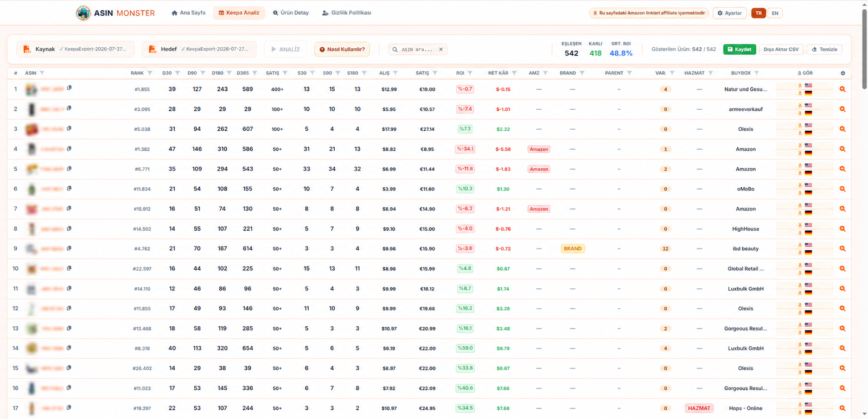The image size is (868, 419).
Task: Open Amazon US flag link in row 11
Action: [808, 285]
